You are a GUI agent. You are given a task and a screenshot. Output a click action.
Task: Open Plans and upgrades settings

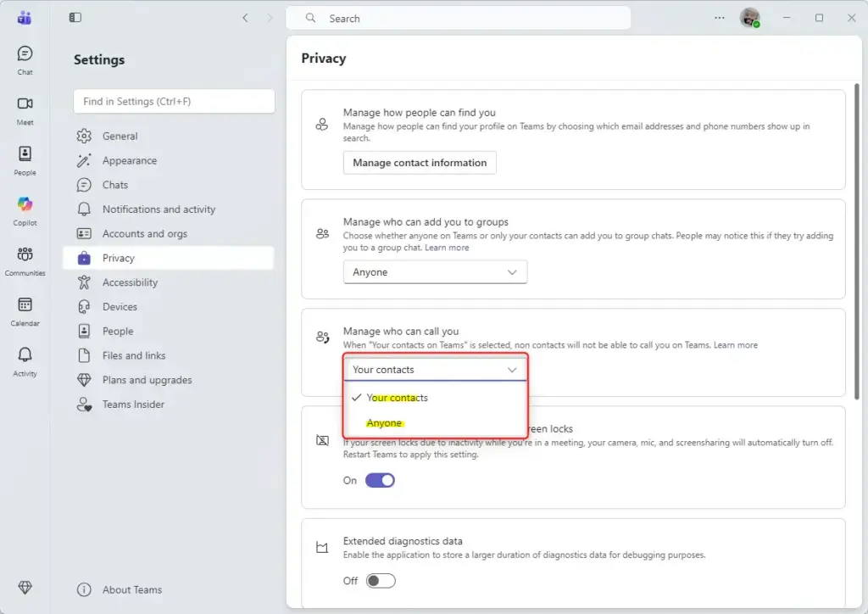(x=169, y=380)
